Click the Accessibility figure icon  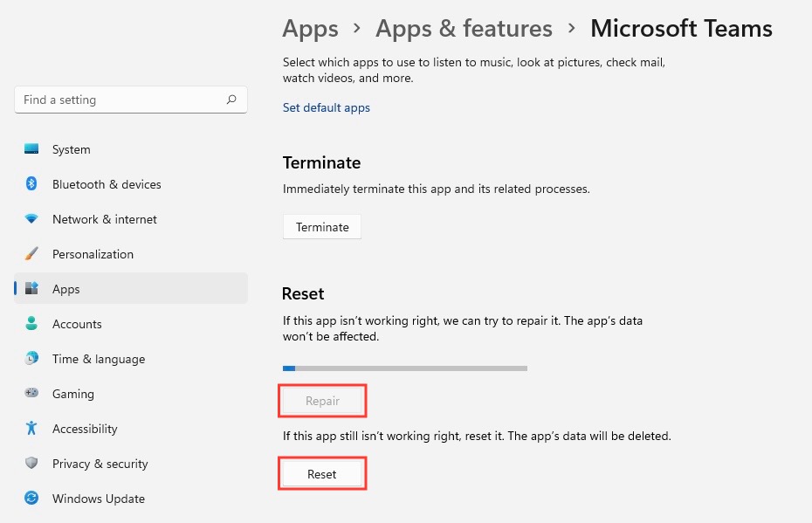click(31, 428)
